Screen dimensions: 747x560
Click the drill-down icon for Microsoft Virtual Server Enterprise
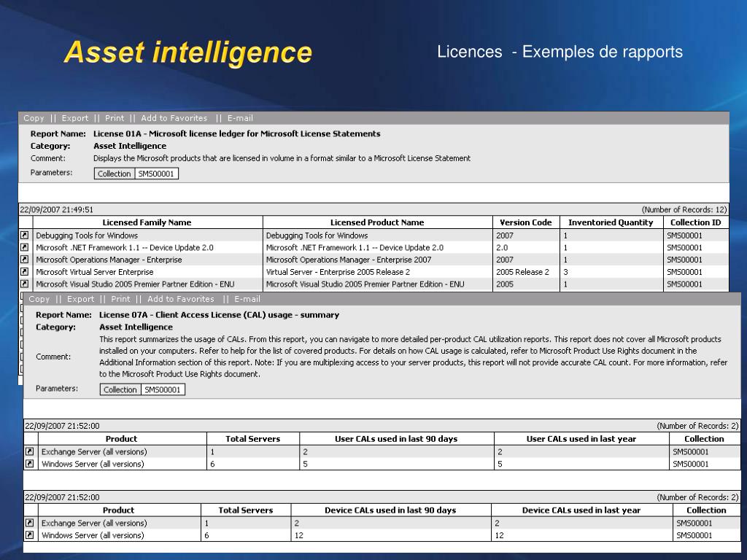(24, 272)
